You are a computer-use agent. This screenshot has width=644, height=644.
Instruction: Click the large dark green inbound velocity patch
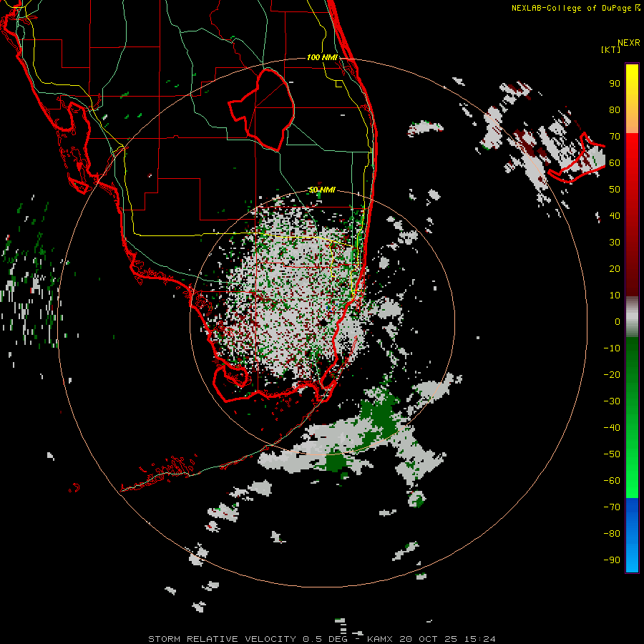click(x=379, y=419)
